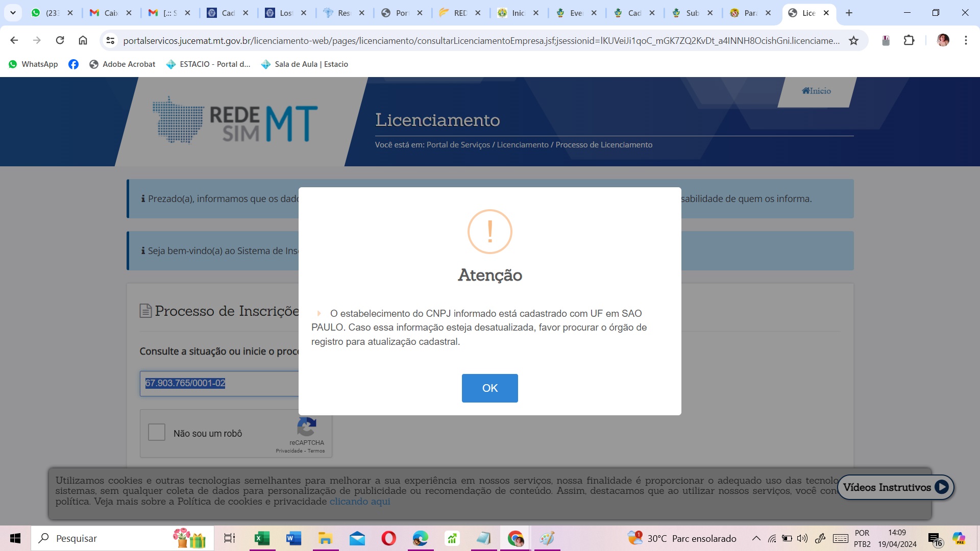Focus the CNPJ input field

[219, 383]
